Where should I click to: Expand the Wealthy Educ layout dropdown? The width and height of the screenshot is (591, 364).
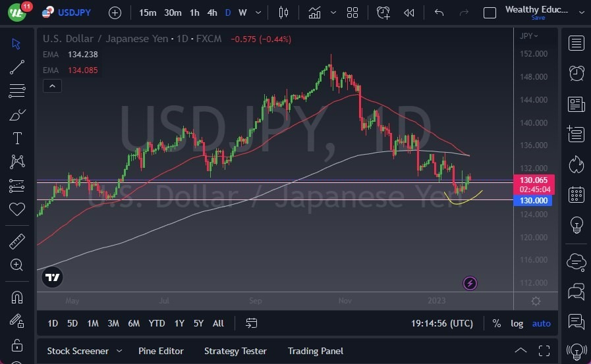(581, 13)
